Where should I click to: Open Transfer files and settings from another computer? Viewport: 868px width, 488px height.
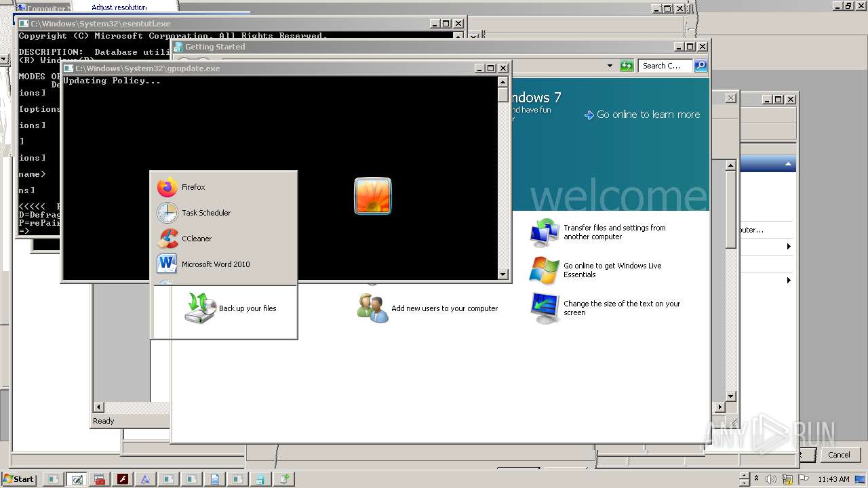[598, 232]
